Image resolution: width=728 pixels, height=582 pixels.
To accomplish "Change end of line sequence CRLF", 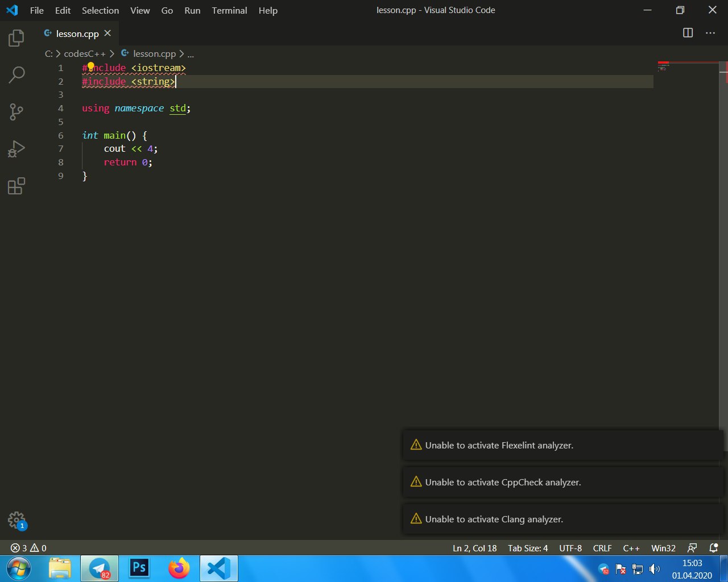I will pyautogui.click(x=602, y=548).
